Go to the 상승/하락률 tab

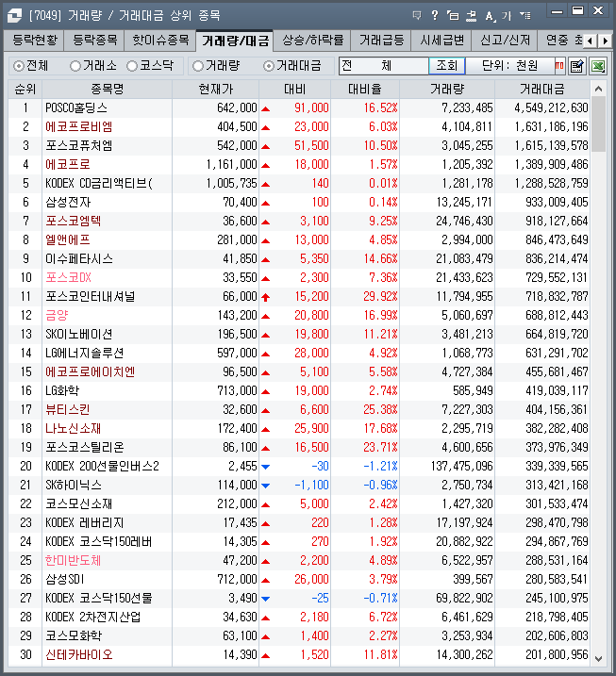(x=312, y=41)
